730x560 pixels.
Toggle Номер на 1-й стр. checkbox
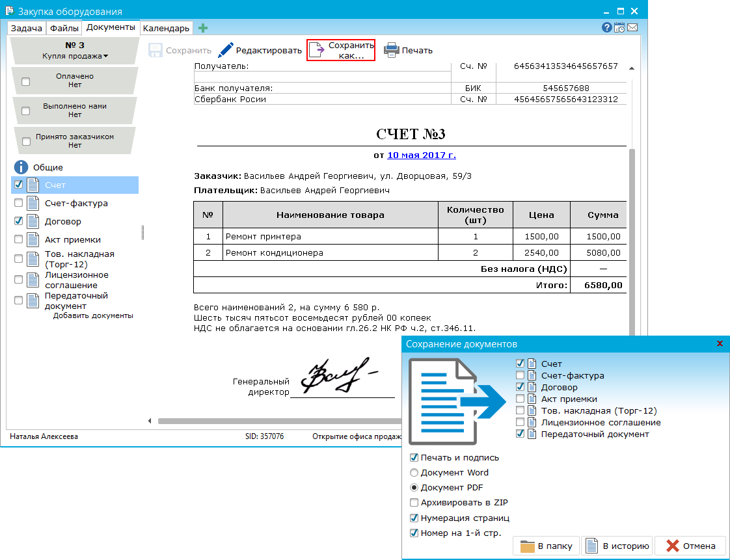(414, 533)
